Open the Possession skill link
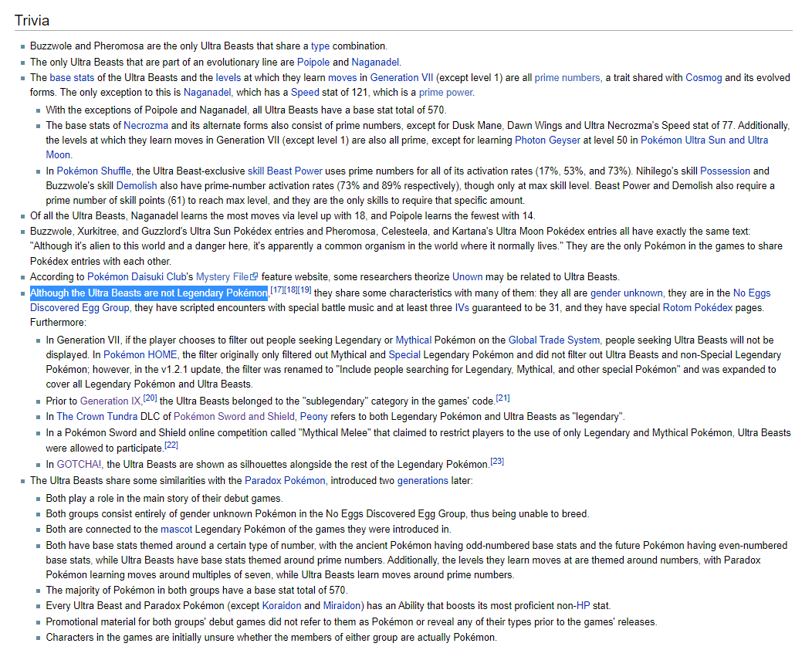812x650 pixels. click(725, 171)
